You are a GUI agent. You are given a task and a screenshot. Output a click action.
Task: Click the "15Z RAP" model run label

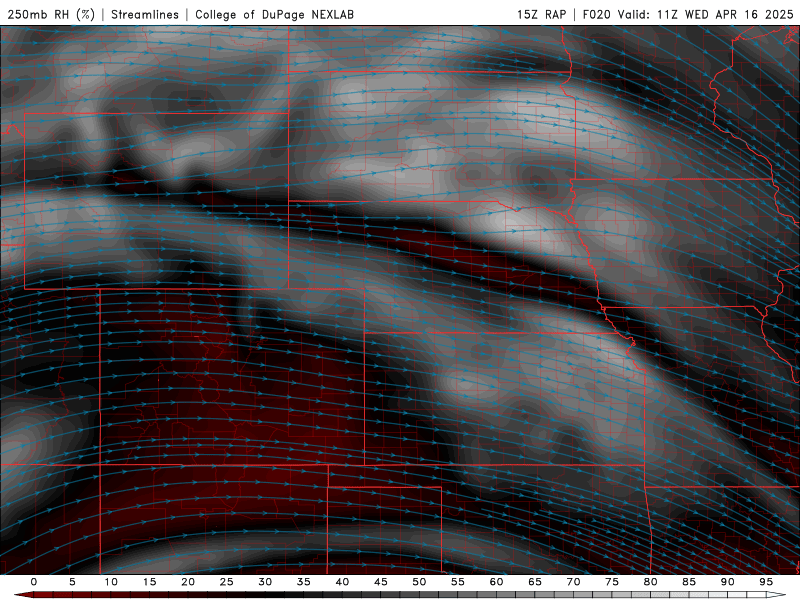click(542, 14)
